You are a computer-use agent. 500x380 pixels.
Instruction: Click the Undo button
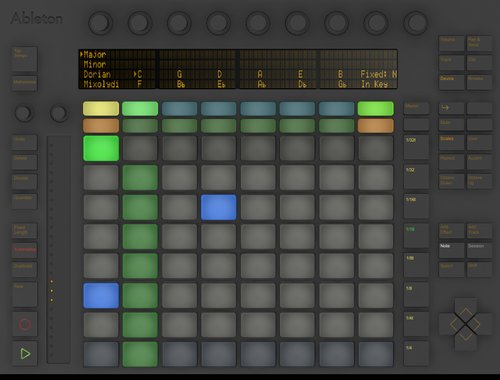(25, 143)
